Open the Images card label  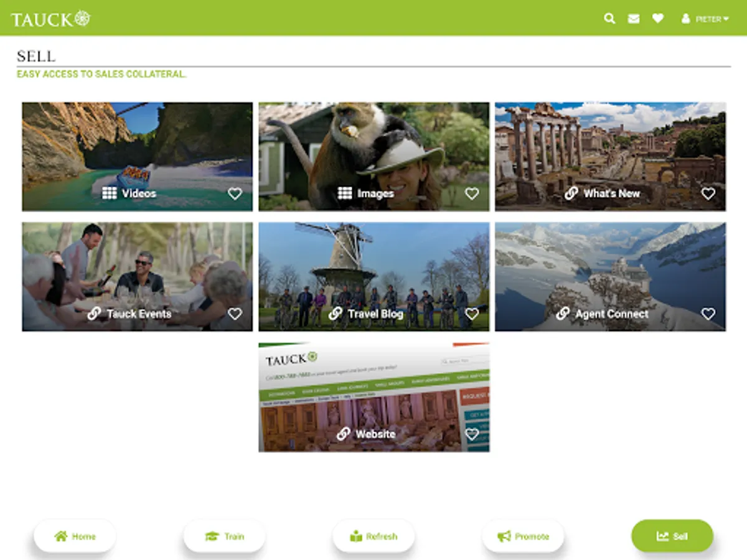pos(375,194)
